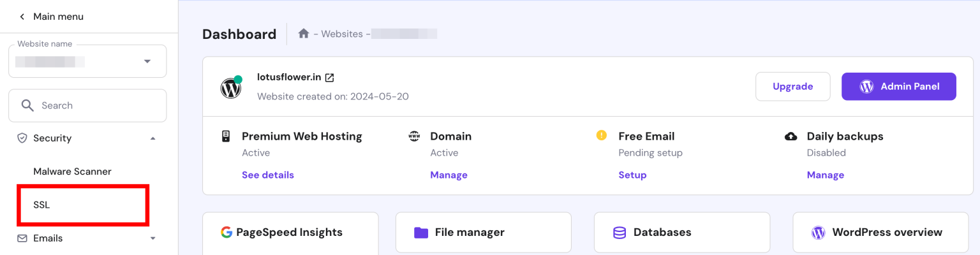The width and height of the screenshot is (980, 255).
Task: Click the Free Email warning icon
Action: [x=601, y=136]
